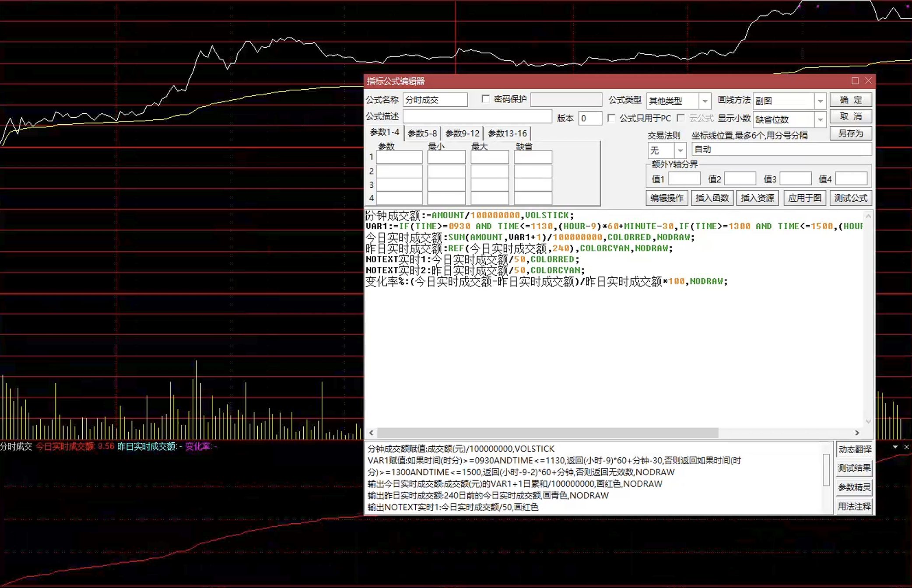Maximize the formula editor window
The width and height of the screenshot is (912, 588).
pyautogui.click(x=855, y=81)
